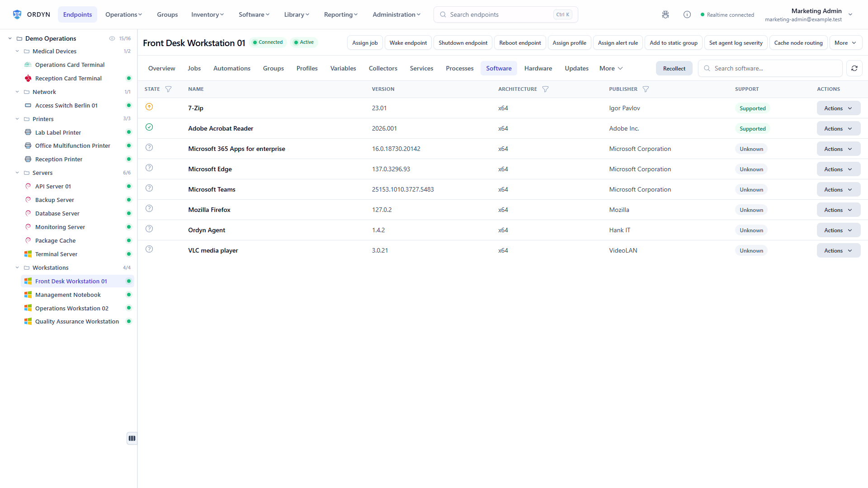Click the info circle icon in header
This screenshot has height=488, width=868.
click(687, 14)
